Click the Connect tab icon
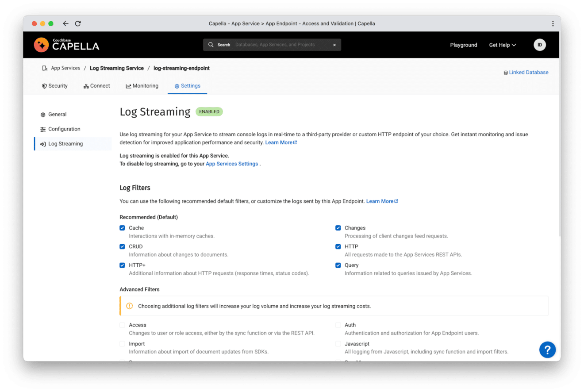This screenshot has height=392, width=584. click(x=85, y=86)
